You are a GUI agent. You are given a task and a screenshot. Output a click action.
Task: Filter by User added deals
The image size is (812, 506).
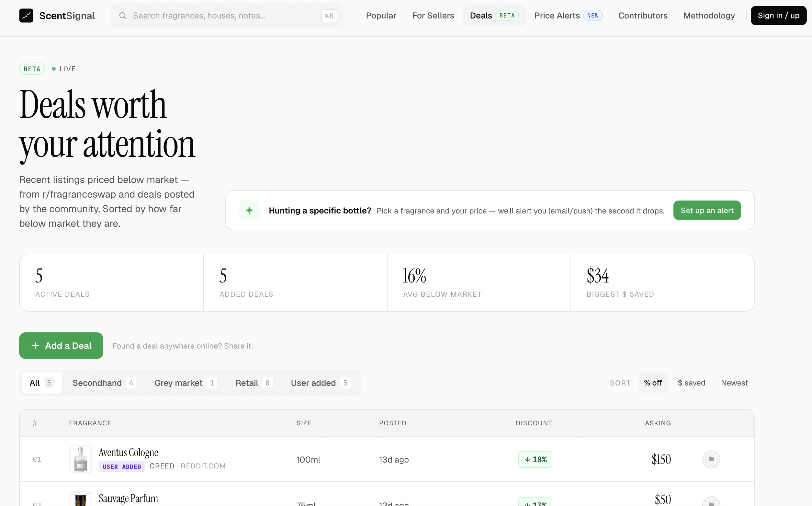pyautogui.click(x=321, y=383)
